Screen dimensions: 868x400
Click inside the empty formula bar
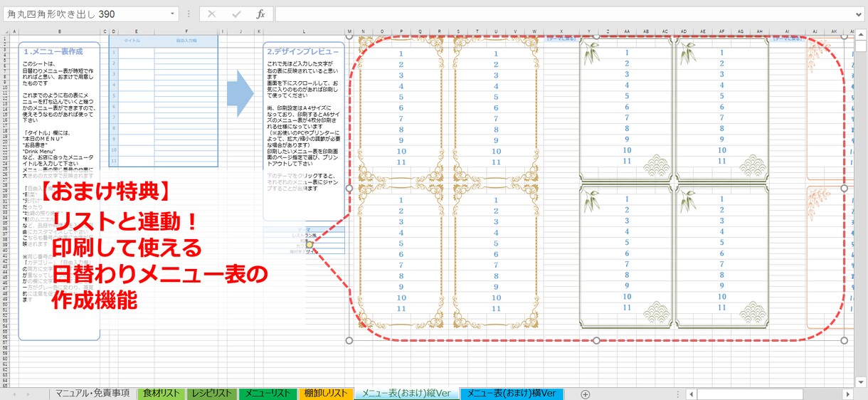click(x=569, y=14)
